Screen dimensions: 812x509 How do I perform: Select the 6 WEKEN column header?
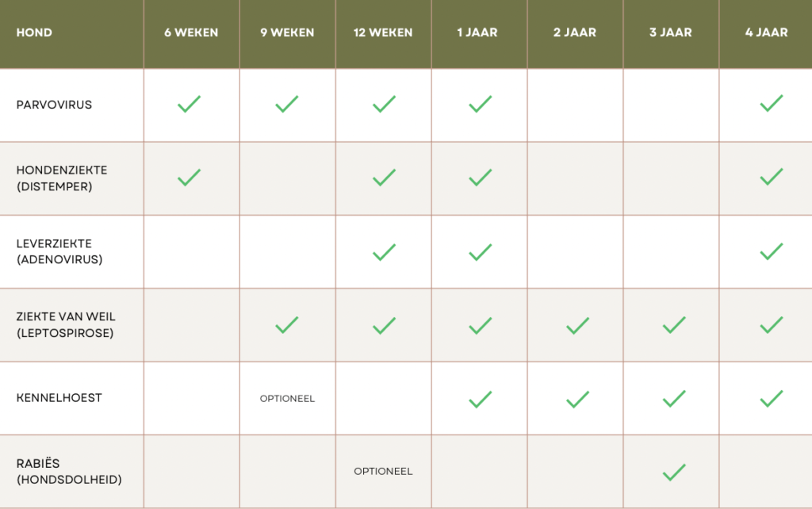click(x=191, y=33)
